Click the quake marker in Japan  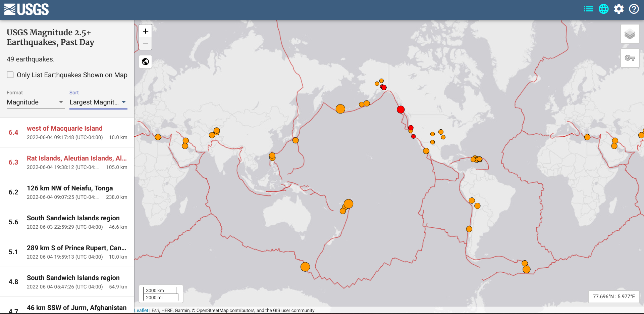[296, 140]
